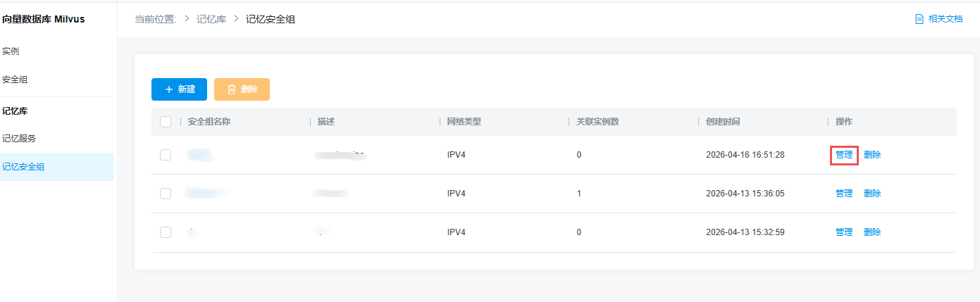The width and height of the screenshot is (980, 302).
Task: Click the plus icon on 新建 button
Action: (x=169, y=89)
